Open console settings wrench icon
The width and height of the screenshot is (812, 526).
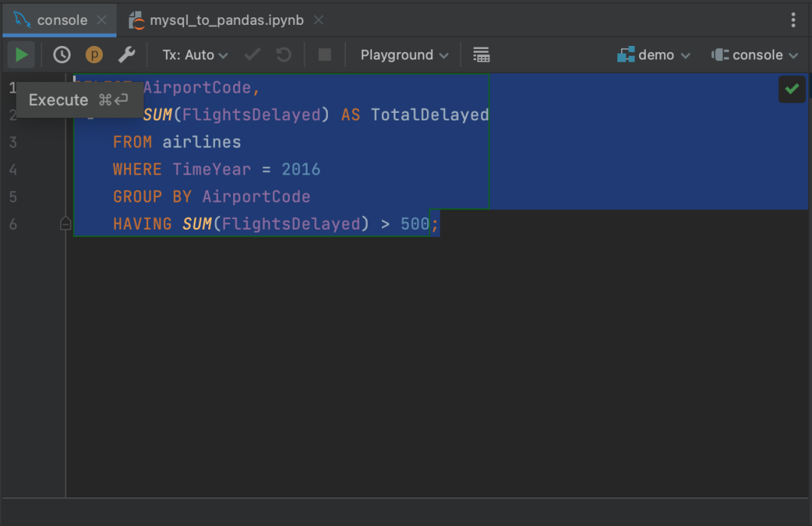[x=126, y=55]
